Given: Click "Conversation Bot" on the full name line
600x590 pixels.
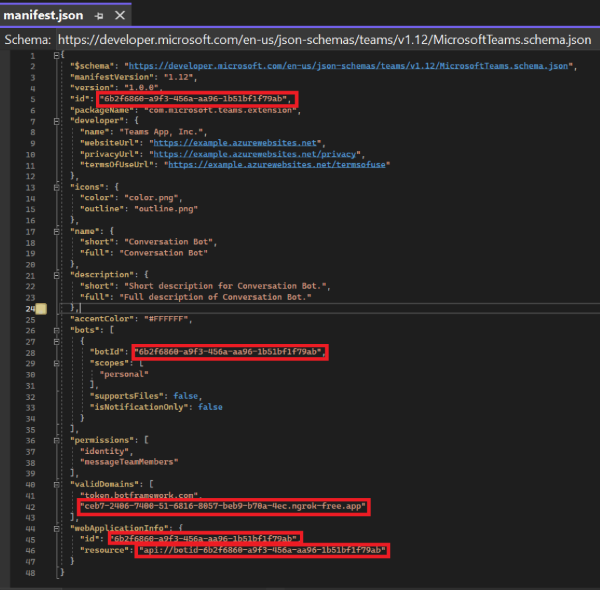Looking at the screenshot, I should pos(163,253).
